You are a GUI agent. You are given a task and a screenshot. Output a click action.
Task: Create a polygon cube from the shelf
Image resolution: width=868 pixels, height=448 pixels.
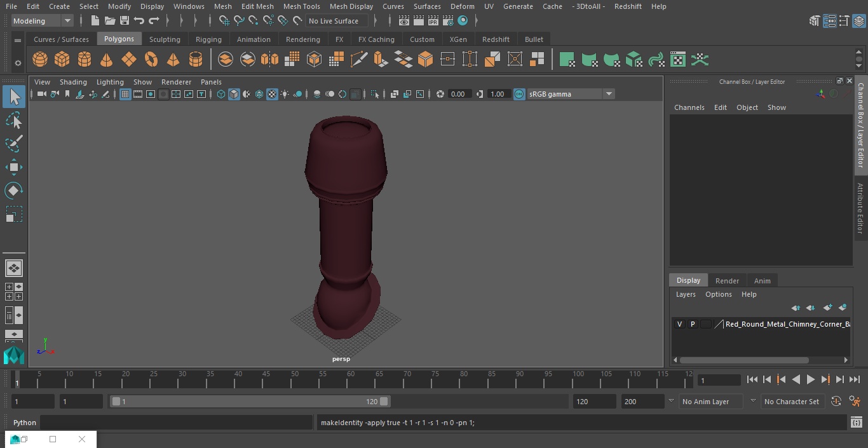(x=62, y=60)
